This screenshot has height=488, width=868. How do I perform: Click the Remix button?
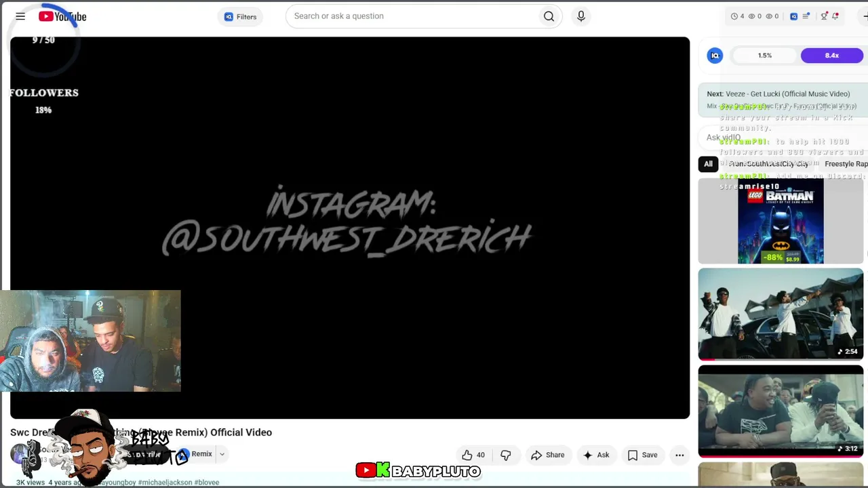click(x=197, y=454)
